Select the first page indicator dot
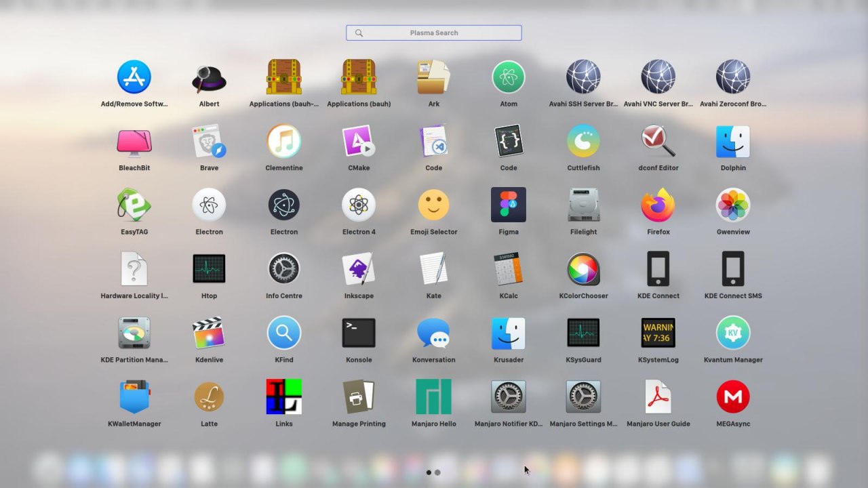The height and width of the screenshot is (488, 868). click(x=429, y=472)
